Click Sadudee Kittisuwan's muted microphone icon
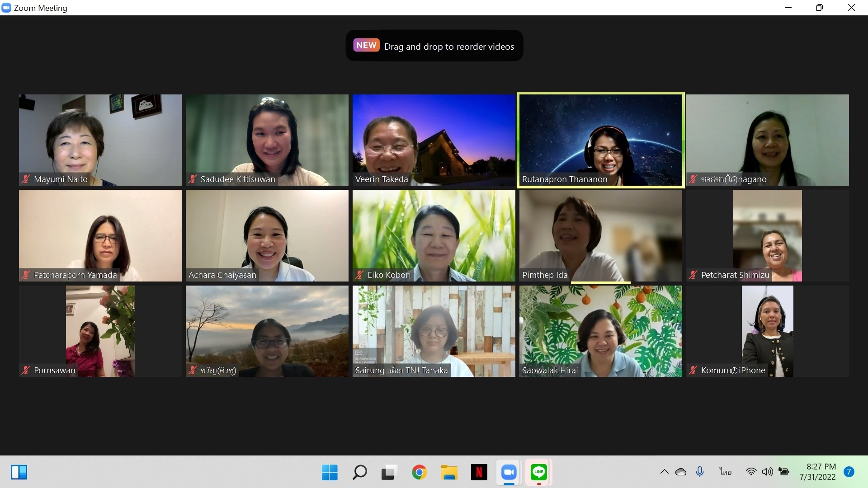Image resolution: width=868 pixels, height=488 pixels. [x=193, y=179]
